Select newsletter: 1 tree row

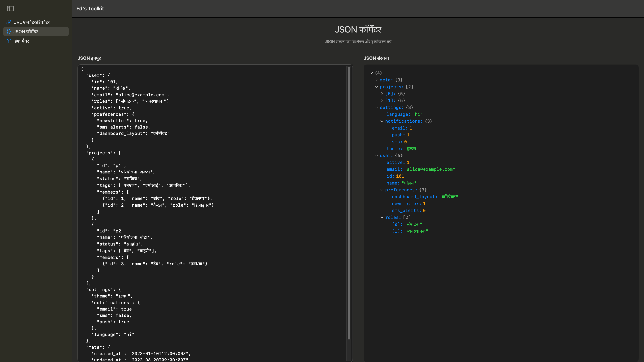pos(409,204)
